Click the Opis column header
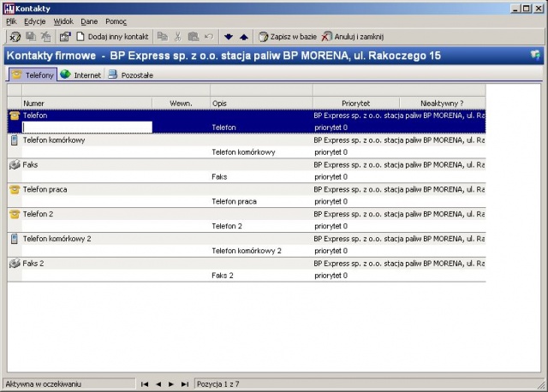The width and height of the screenshot is (548, 392). click(x=261, y=104)
